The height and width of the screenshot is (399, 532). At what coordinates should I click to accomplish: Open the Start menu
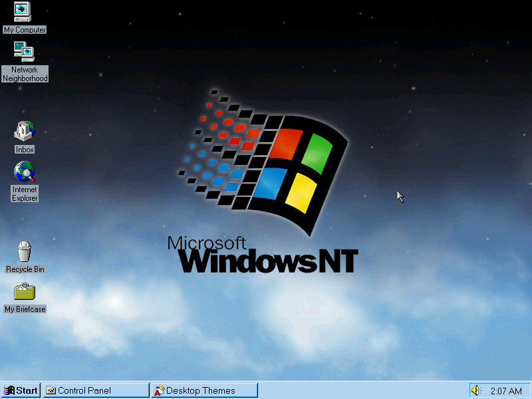tap(21, 390)
